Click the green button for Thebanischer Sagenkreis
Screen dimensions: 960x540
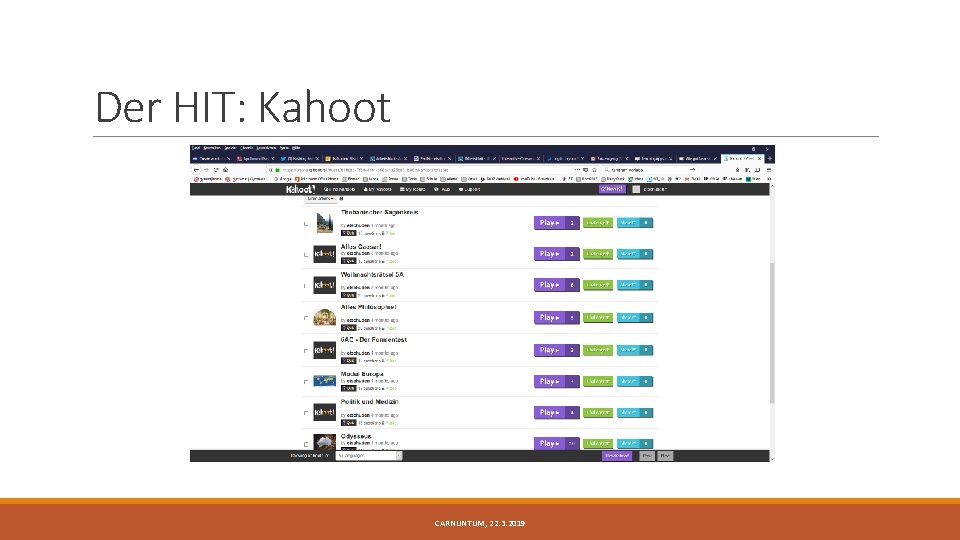point(598,223)
